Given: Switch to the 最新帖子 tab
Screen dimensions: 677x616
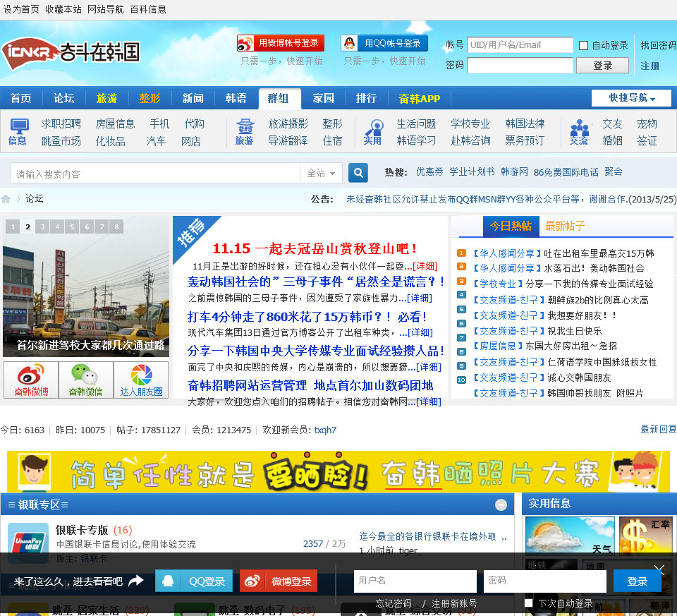Looking at the screenshot, I should click(565, 226).
